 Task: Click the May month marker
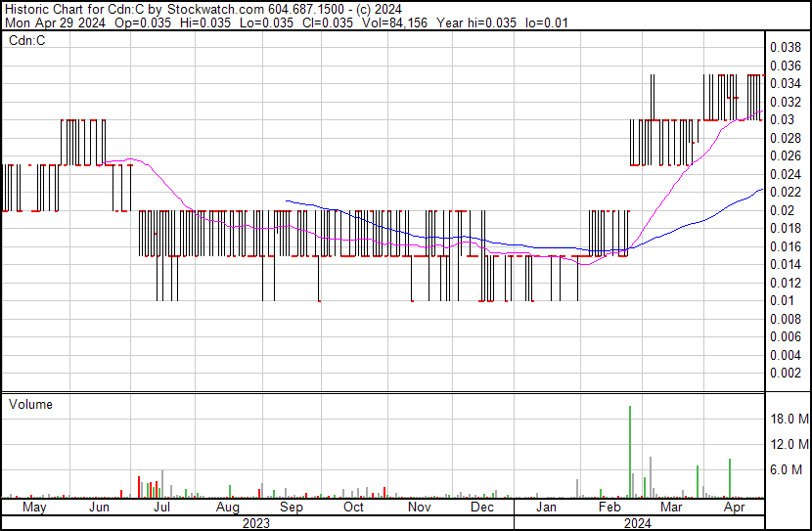click(x=33, y=508)
